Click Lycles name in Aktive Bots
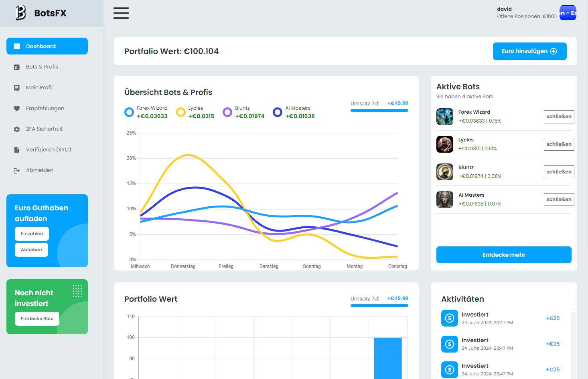The image size is (588, 379). click(x=466, y=140)
